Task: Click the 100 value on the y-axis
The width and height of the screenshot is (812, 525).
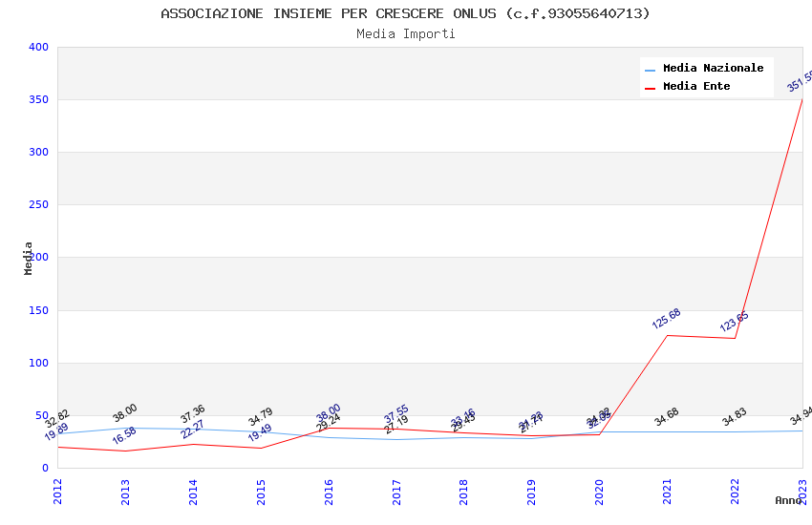Action: (x=39, y=363)
